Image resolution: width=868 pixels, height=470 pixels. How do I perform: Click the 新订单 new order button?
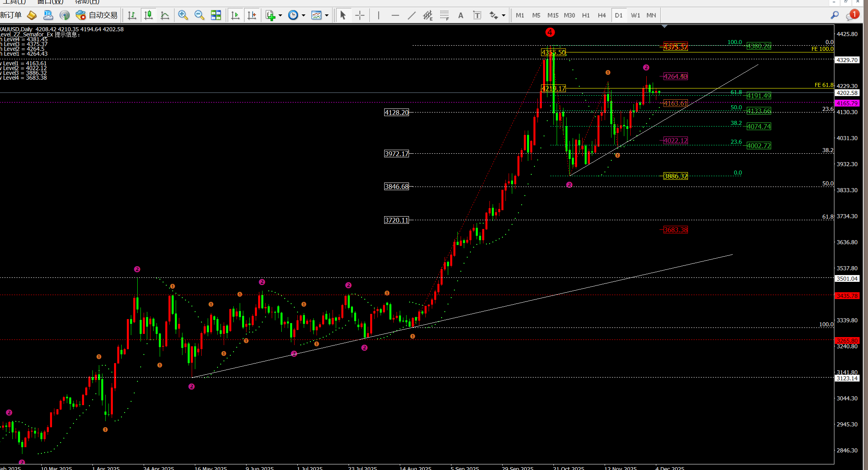[11, 15]
